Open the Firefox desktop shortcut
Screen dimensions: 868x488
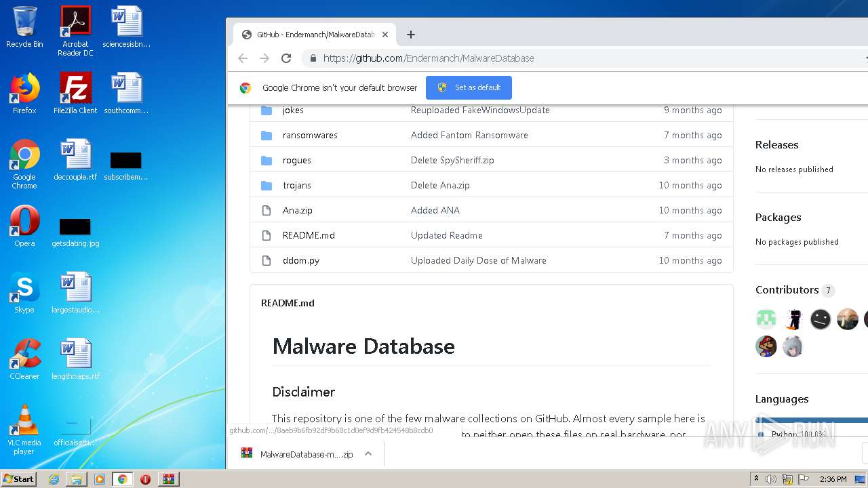coord(24,94)
